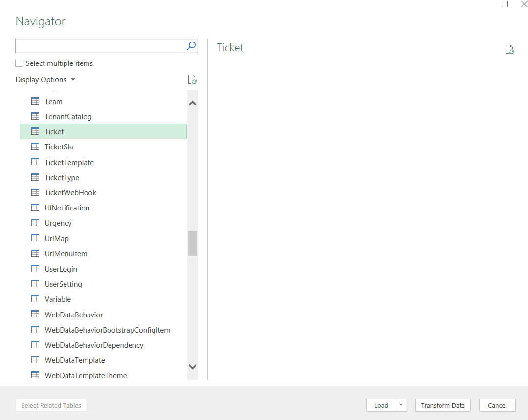528x420 pixels.
Task: Click the table icon next to UserLogin
Action: (x=35, y=269)
